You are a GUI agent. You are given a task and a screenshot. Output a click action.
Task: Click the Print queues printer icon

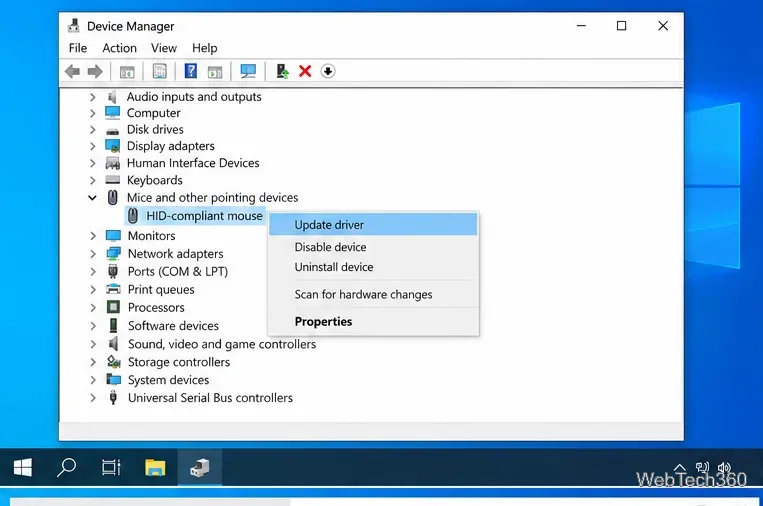(113, 289)
